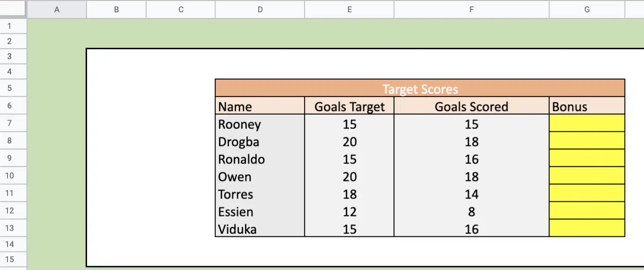Click the cell containing Torres
The width and height of the screenshot is (644, 270).
click(260, 194)
